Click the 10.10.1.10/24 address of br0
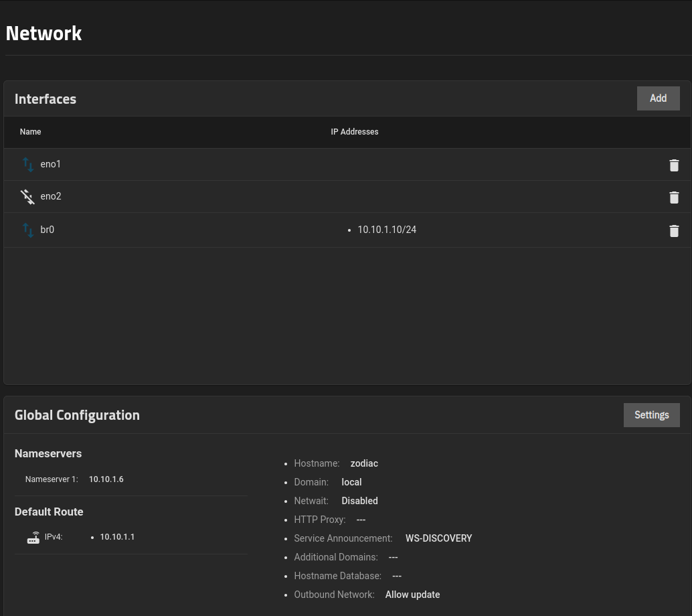 387,230
